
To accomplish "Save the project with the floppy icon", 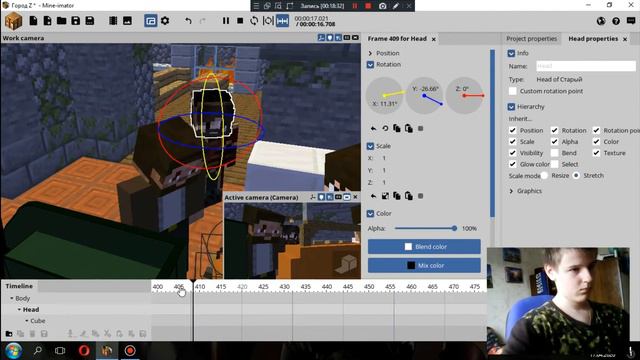I will [x=76, y=20].
